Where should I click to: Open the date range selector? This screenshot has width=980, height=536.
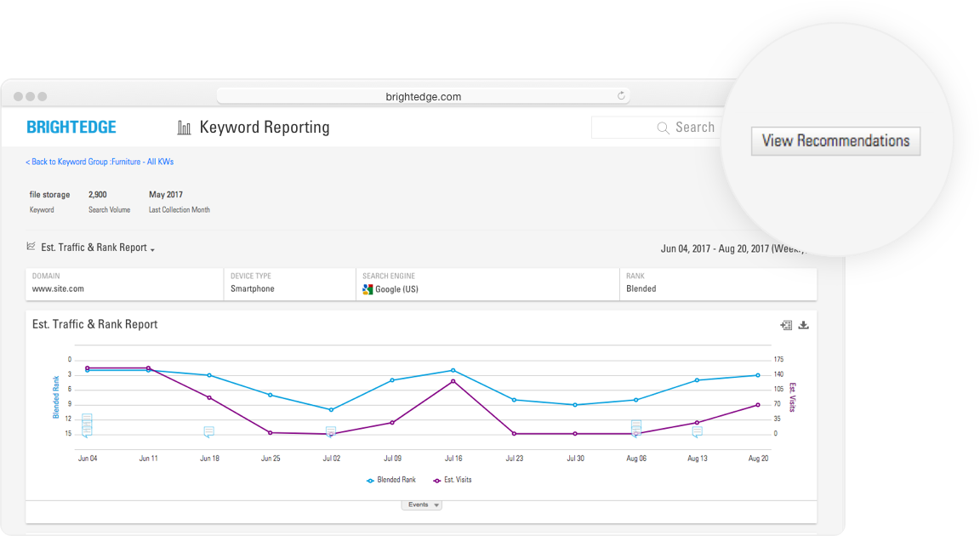point(730,249)
